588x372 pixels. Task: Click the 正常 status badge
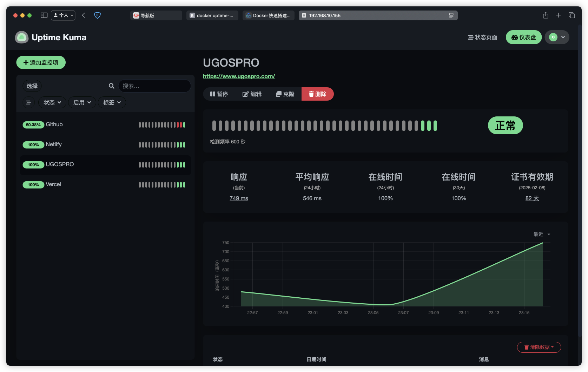point(505,125)
